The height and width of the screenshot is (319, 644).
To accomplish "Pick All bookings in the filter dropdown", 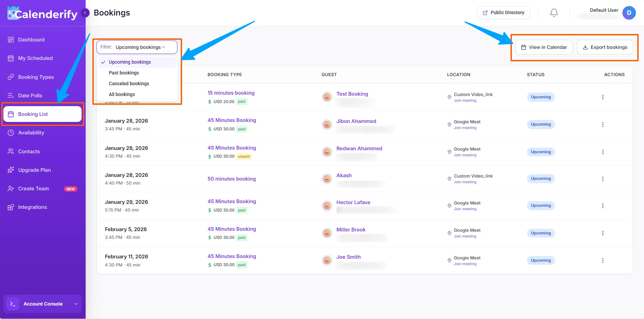I will 122,94.
